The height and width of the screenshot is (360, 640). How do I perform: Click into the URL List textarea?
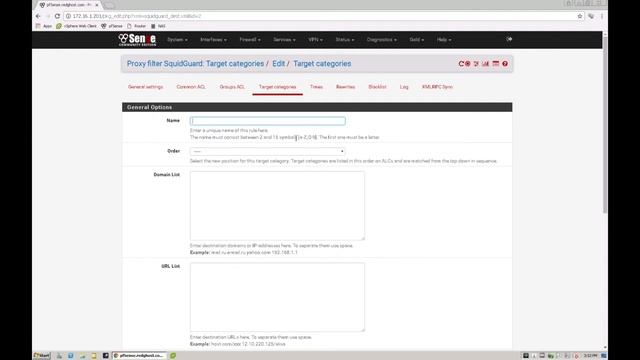tap(277, 297)
